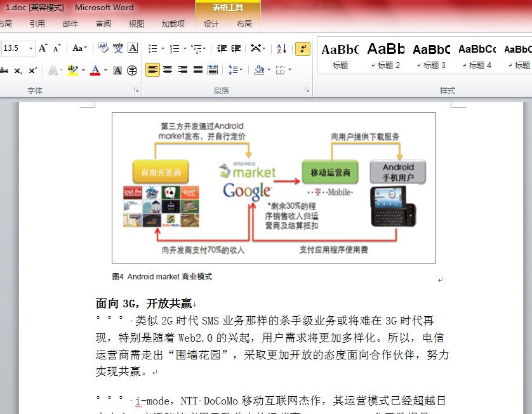The width and height of the screenshot is (532, 414).
Task: Click the yellow text highlight color
Action: [73, 70]
